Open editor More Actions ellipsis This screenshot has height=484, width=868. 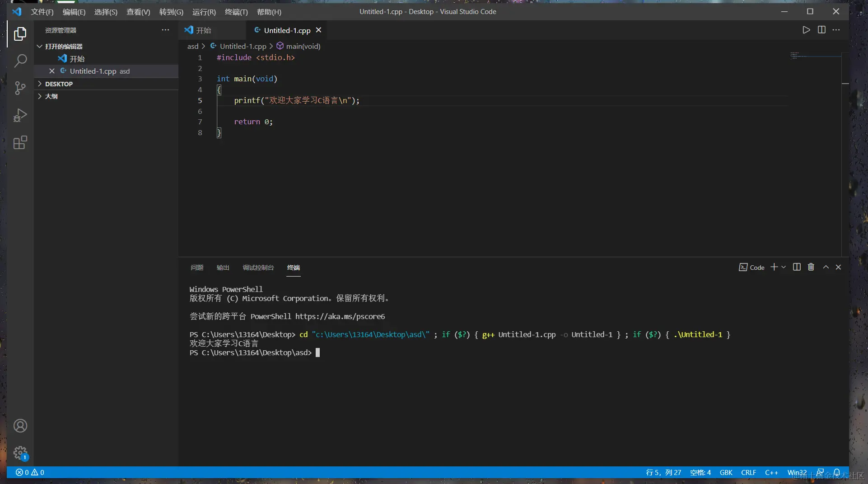click(836, 30)
